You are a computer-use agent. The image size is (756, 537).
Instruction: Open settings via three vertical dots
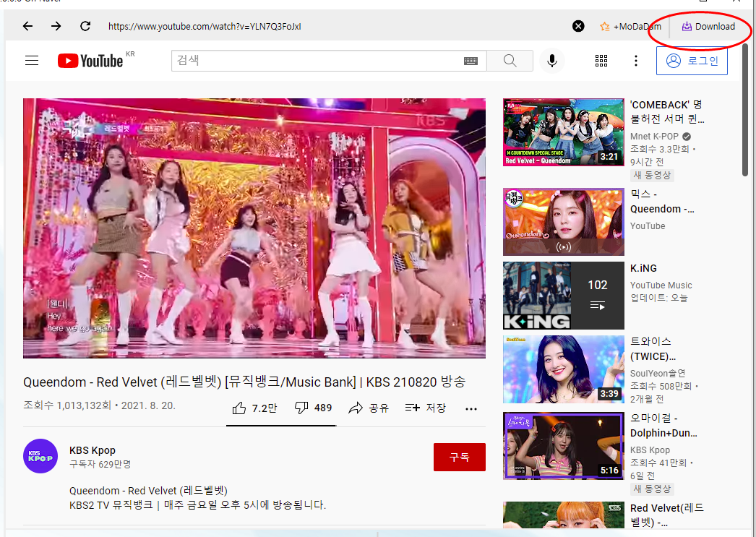click(636, 61)
